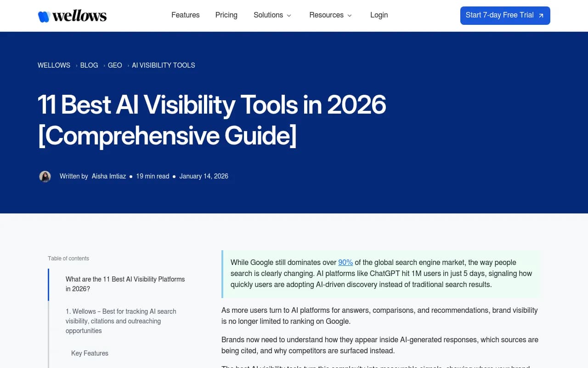
Task: Click AI VISIBILITY TOOLS breadcrumb item
Action: point(163,65)
